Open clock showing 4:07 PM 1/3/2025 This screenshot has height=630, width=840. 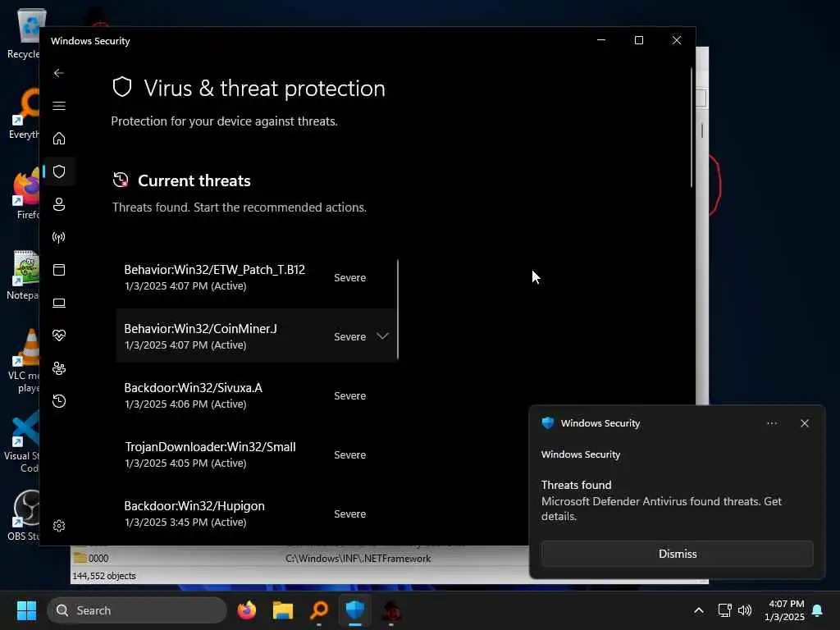coord(785,610)
